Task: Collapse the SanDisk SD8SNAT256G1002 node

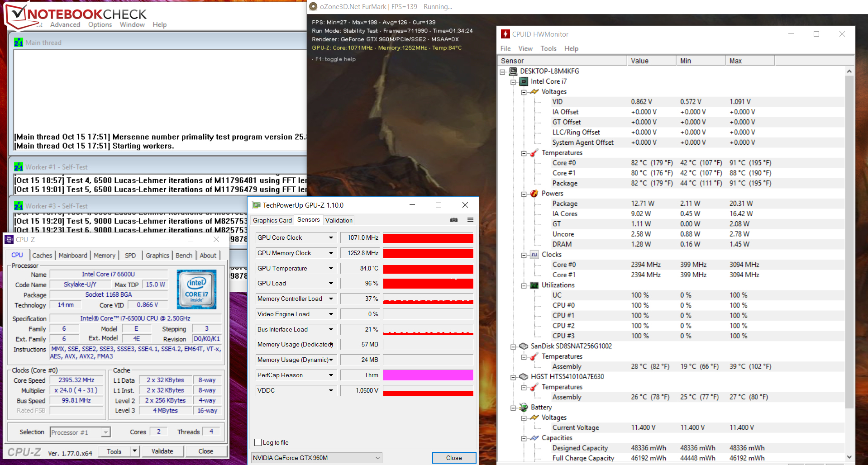Action: tap(513, 347)
